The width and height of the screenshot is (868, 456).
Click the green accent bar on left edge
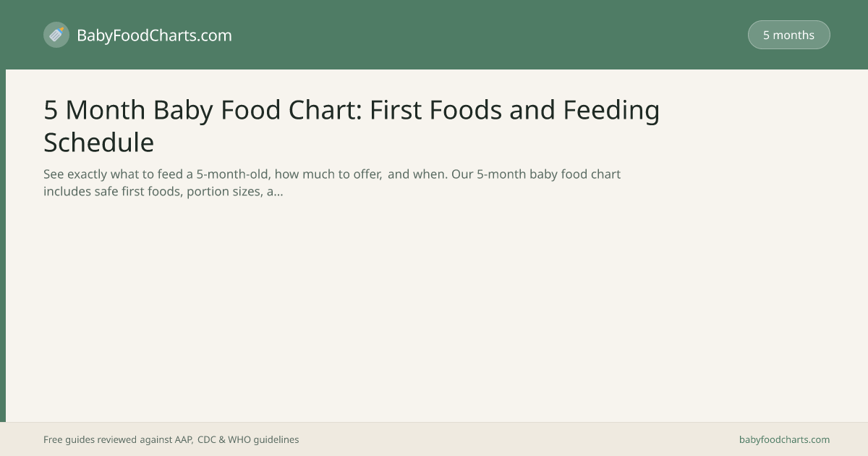(3, 245)
